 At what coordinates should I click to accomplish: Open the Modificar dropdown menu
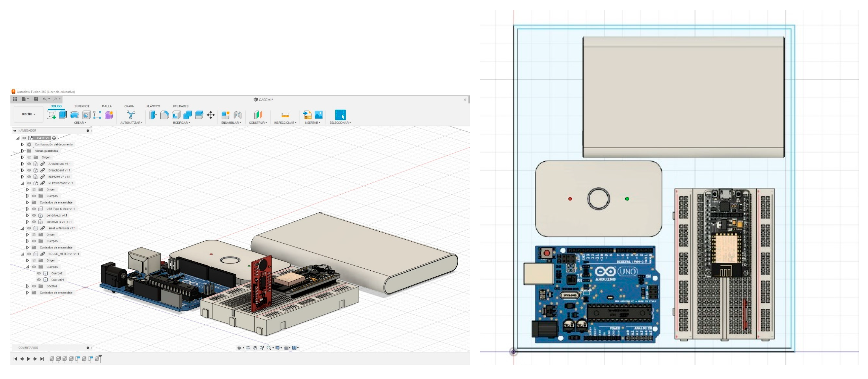pos(182,123)
